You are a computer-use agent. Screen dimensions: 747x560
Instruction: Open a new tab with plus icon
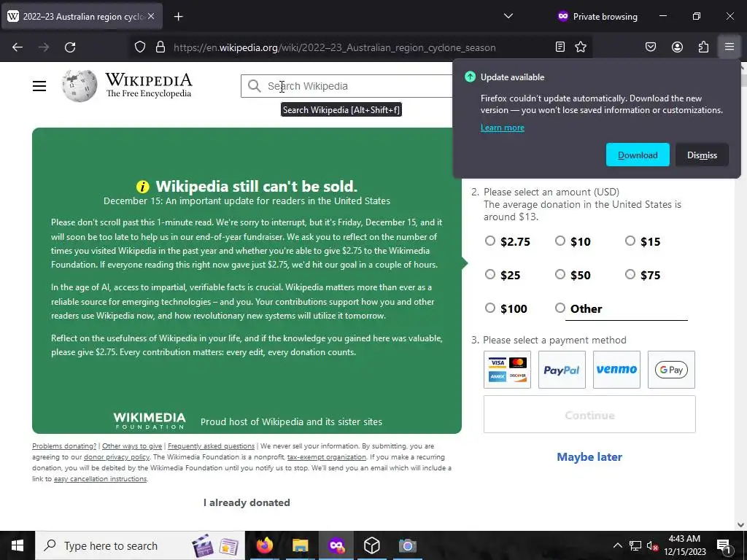click(178, 17)
